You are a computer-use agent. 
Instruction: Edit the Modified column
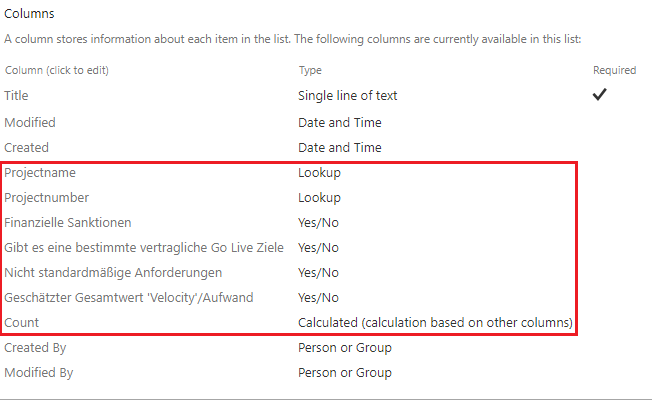pyautogui.click(x=30, y=123)
